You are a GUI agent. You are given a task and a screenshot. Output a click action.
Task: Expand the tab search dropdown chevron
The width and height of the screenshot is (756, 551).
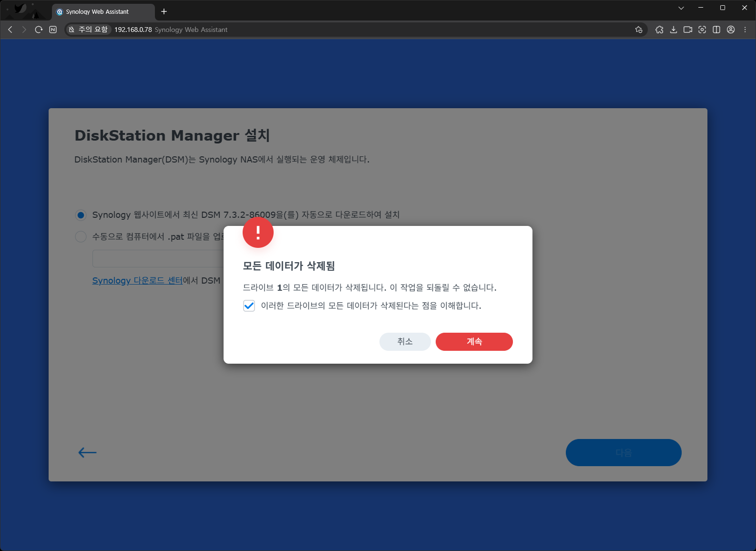click(x=681, y=8)
